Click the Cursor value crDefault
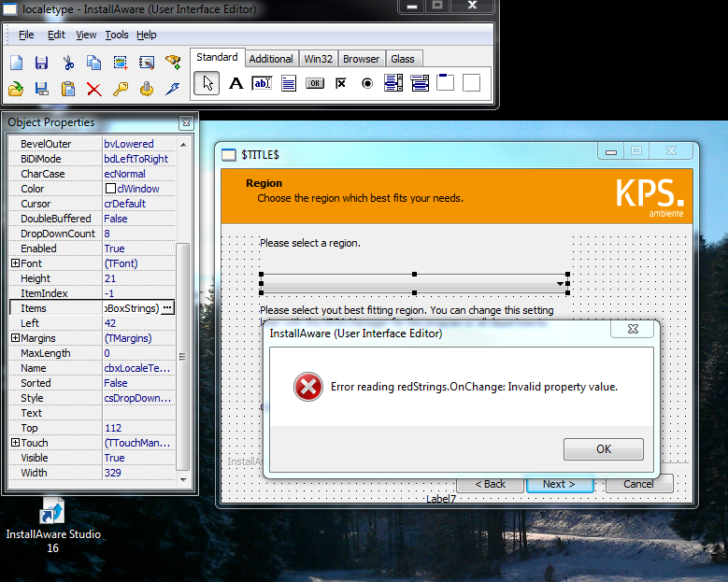Screen dimensions: 728x582 coord(138,204)
